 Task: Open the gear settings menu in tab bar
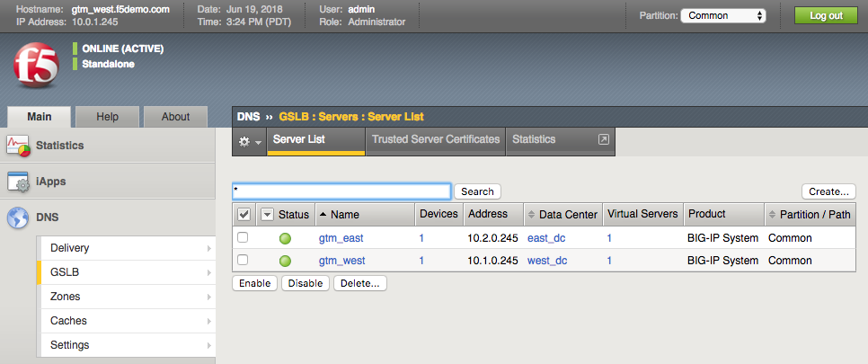click(x=250, y=142)
